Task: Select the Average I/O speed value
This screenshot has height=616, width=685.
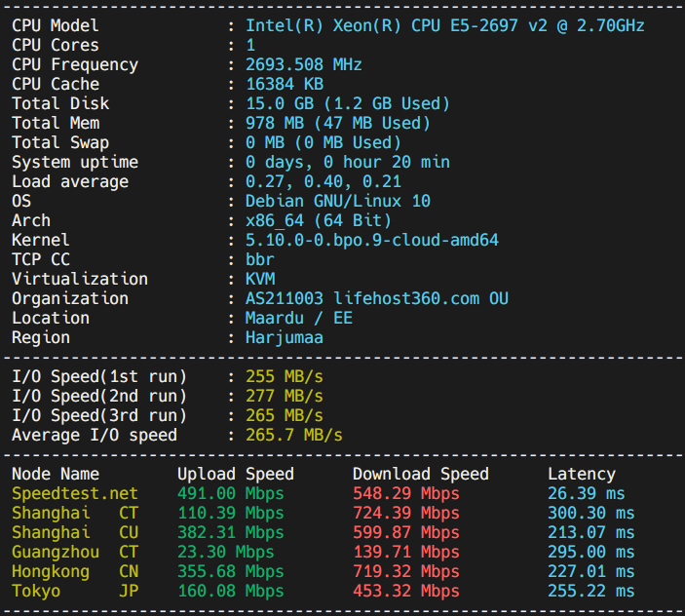Action: (294, 435)
